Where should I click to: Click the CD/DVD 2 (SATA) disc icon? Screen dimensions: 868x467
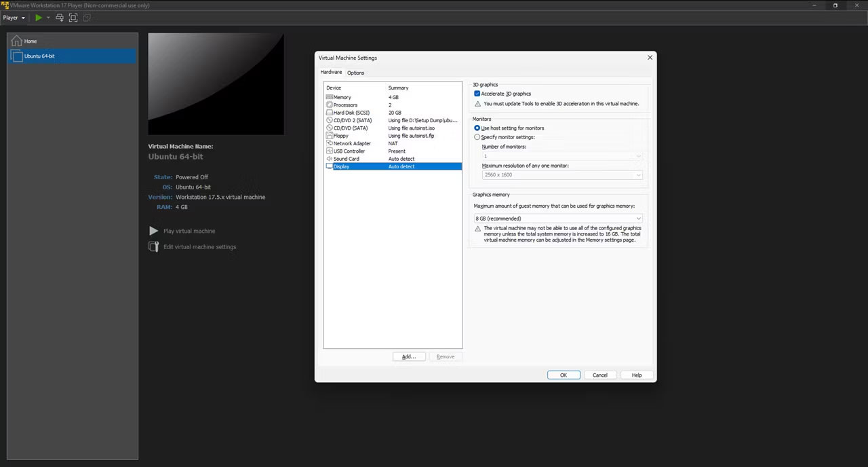pos(329,120)
